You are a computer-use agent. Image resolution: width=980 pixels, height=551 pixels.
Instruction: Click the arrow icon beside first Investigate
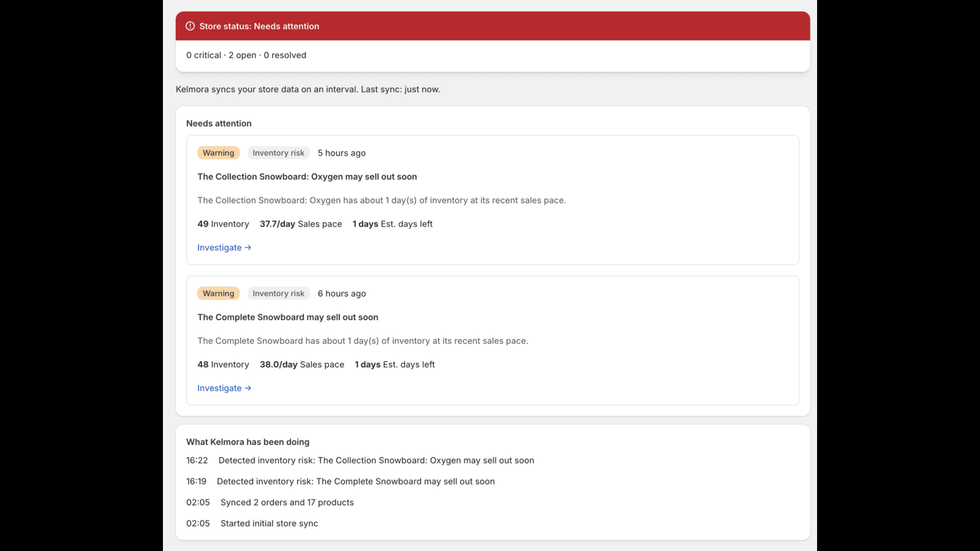248,248
